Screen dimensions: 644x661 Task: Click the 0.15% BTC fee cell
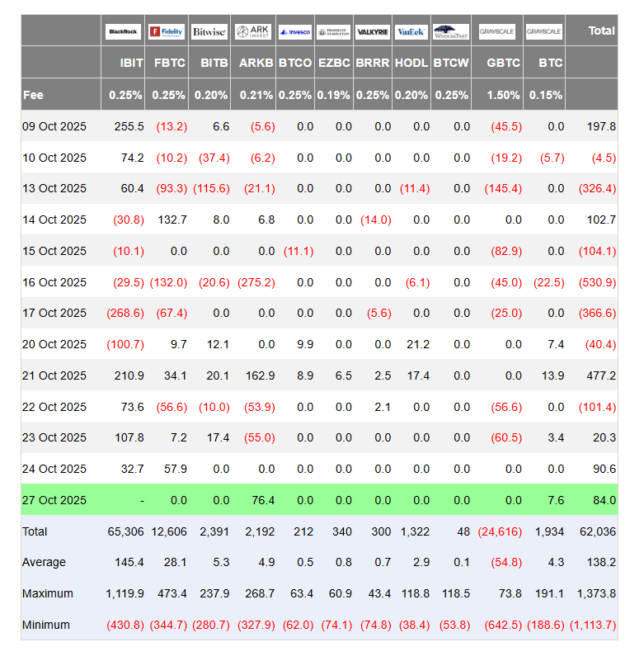pyautogui.click(x=545, y=95)
